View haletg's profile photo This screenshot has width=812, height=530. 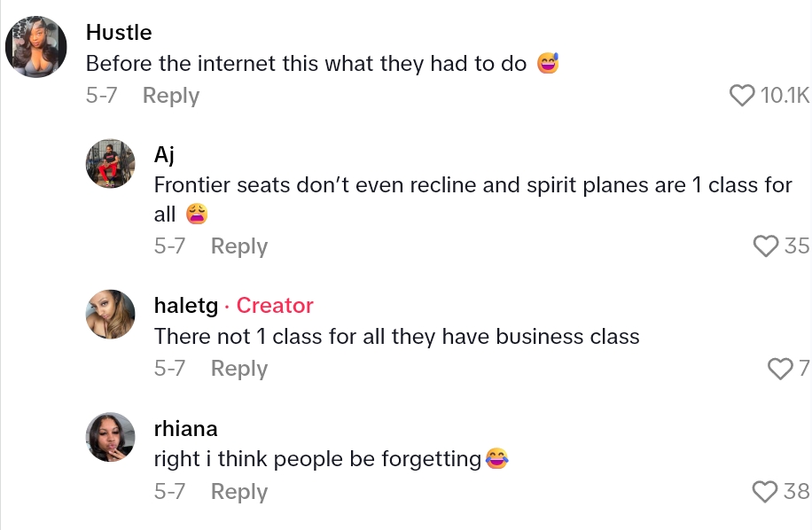[x=110, y=315]
